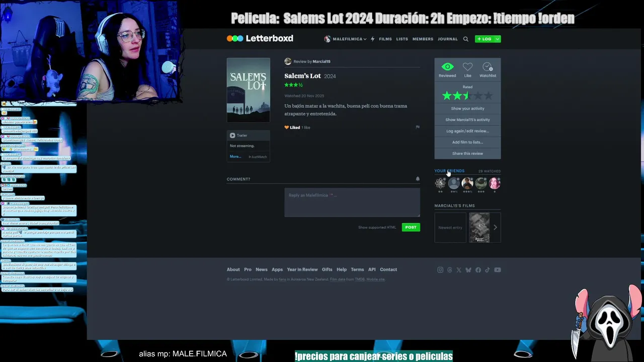Open the Marcial15's Films heading
The width and height of the screenshot is (644, 362).
[x=454, y=206]
